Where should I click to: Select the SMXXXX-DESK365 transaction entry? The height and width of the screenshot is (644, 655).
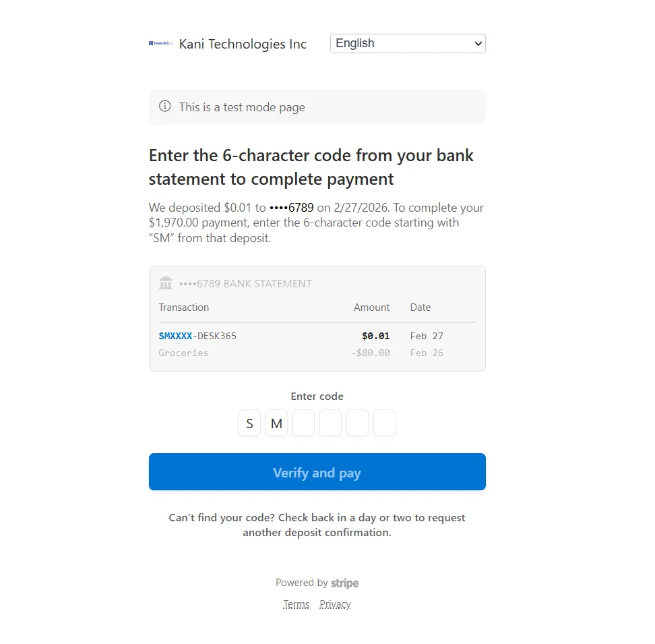(197, 335)
